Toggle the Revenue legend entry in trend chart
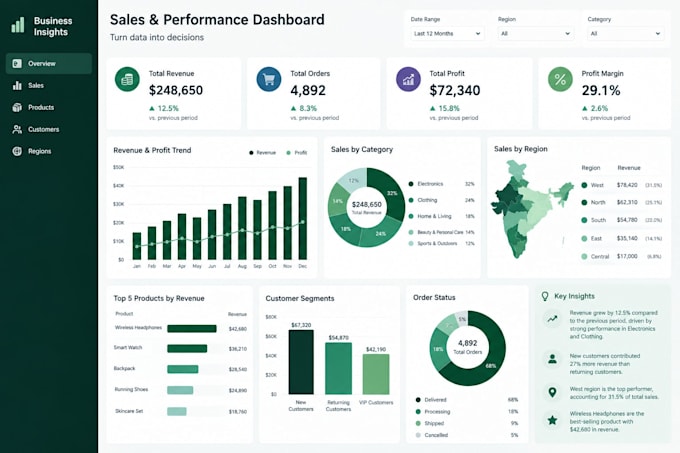This screenshot has width=680, height=453. [x=262, y=153]
